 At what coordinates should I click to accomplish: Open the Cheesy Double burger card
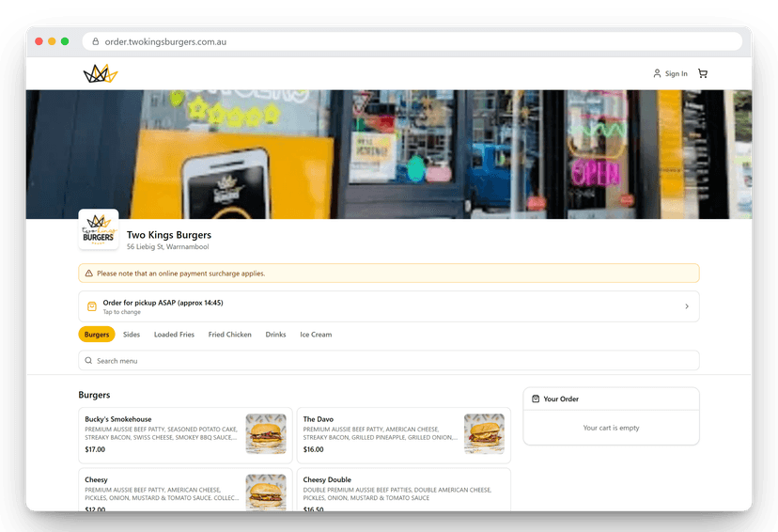point(403,490)
